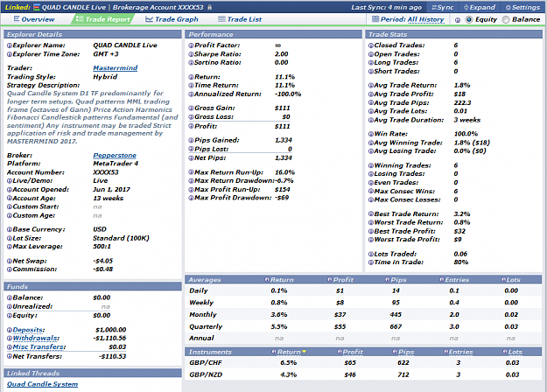Click the flag icon next to Linked
Screen dimensions: 547x392
[37, 7]
